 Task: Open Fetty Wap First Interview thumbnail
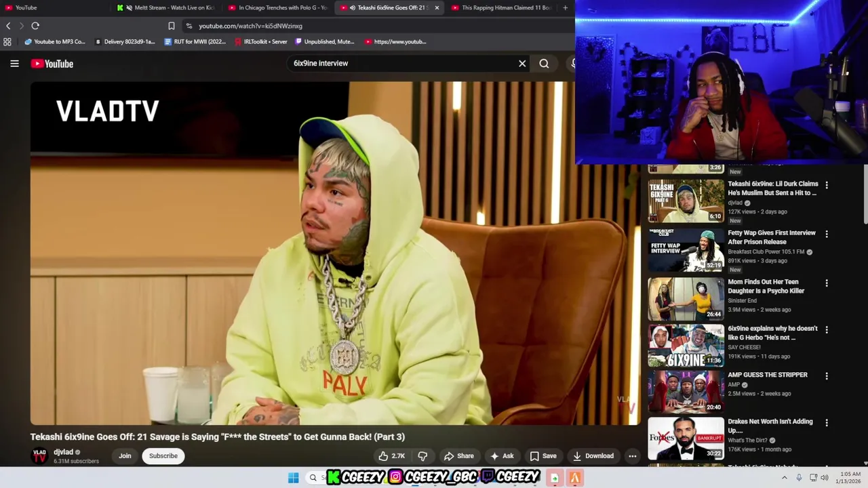point(686,250)
